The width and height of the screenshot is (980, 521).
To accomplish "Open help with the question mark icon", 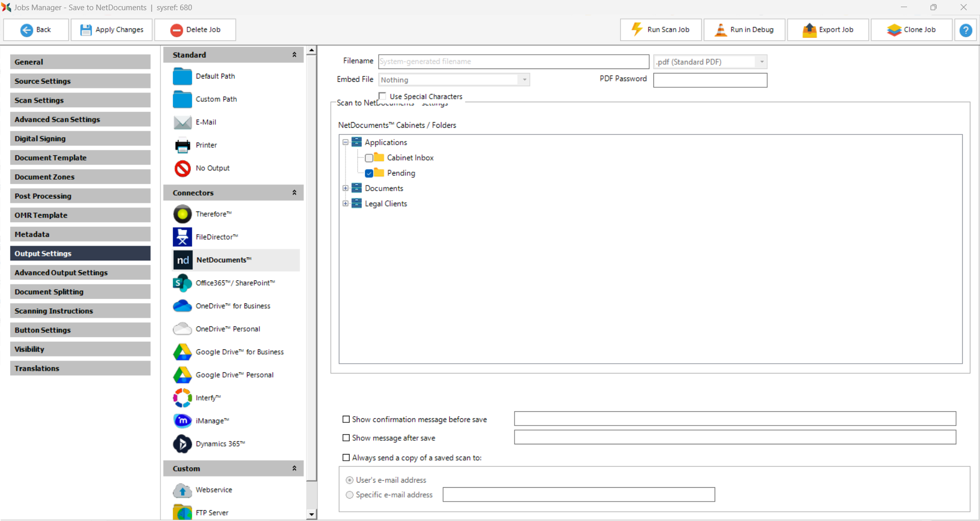I will point(965,30).
